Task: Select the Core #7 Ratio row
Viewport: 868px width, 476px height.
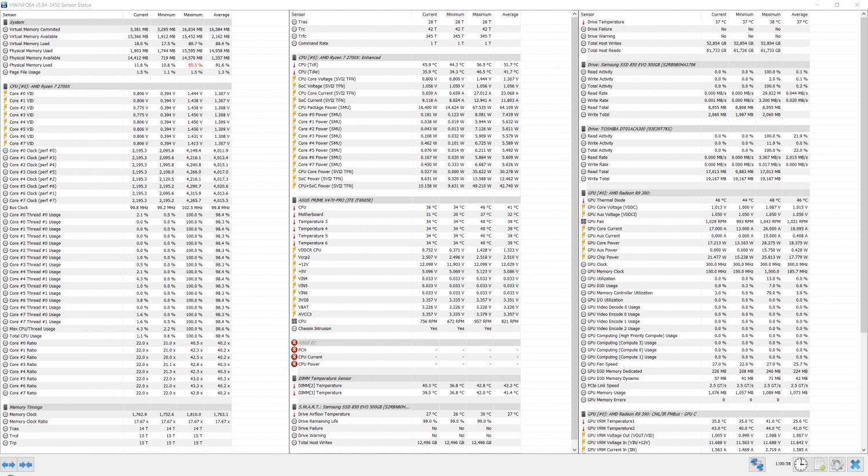Action: [x=116, y=393]
